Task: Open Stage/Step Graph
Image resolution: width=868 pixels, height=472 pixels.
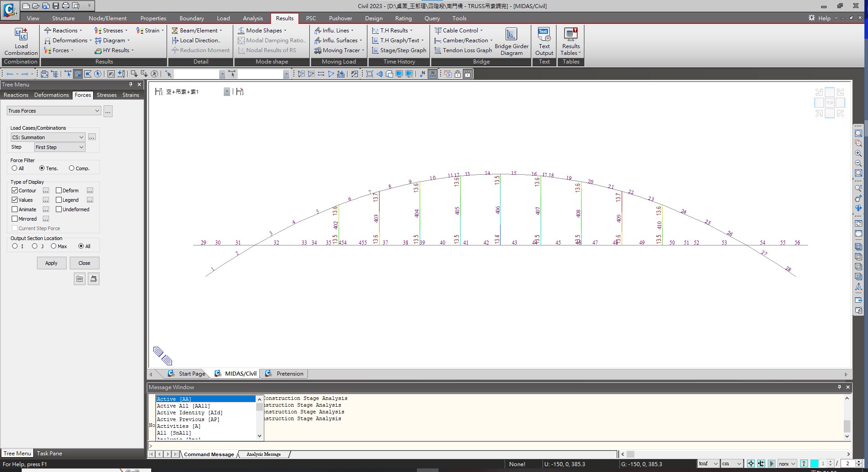Action: (399, 50)
